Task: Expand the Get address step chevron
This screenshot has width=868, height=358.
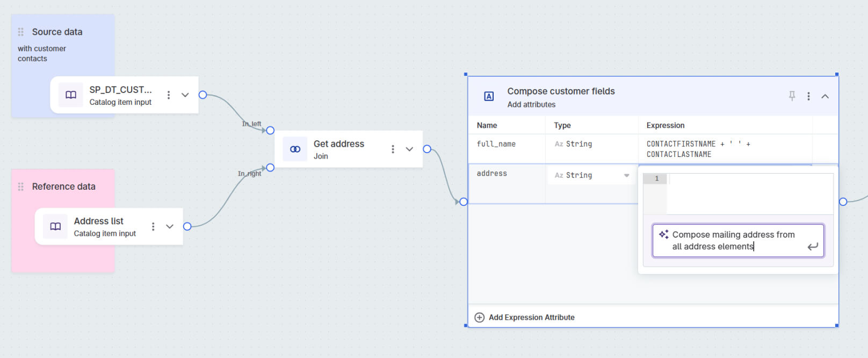Action: click(409, 149)
